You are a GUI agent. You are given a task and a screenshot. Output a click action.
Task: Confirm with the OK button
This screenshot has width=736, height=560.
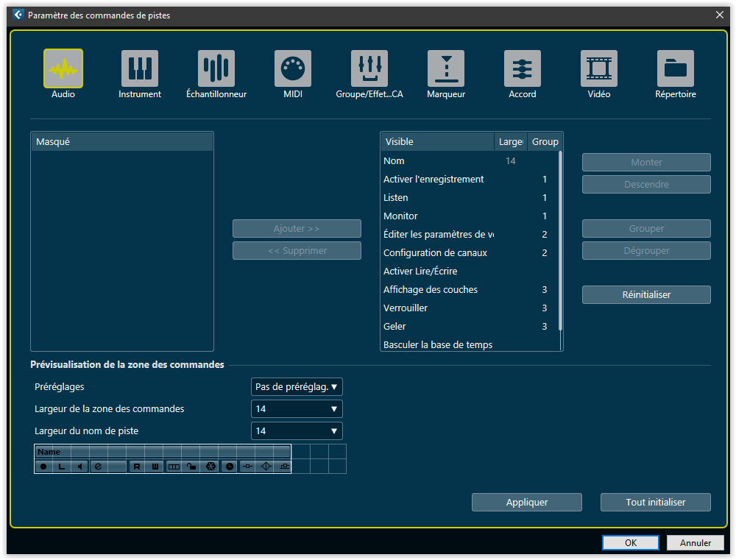tap(631, 542)
